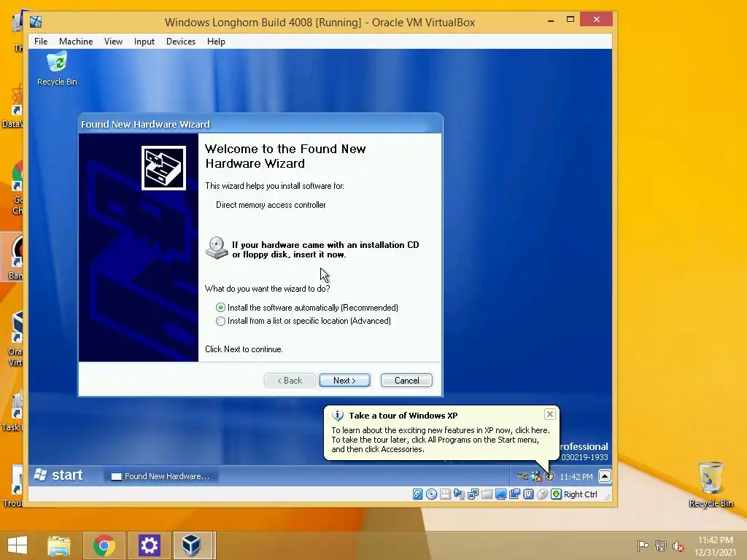The image size is (747, 560).
Task: Toggle the arrow button beside guest clock
Action: (605, 476)
